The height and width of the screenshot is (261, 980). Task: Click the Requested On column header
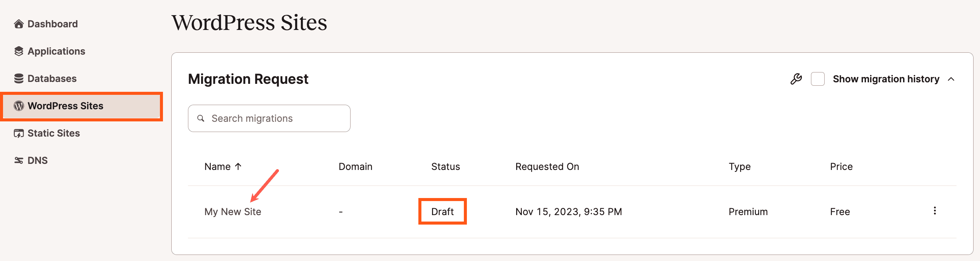pyautogui.click(x=547, y=167)
